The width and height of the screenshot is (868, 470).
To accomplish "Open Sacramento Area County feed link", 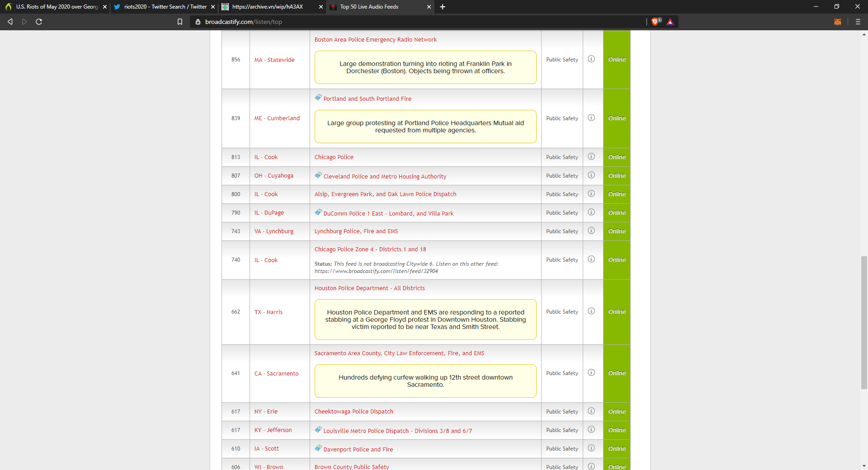I will tap(399, 353).
